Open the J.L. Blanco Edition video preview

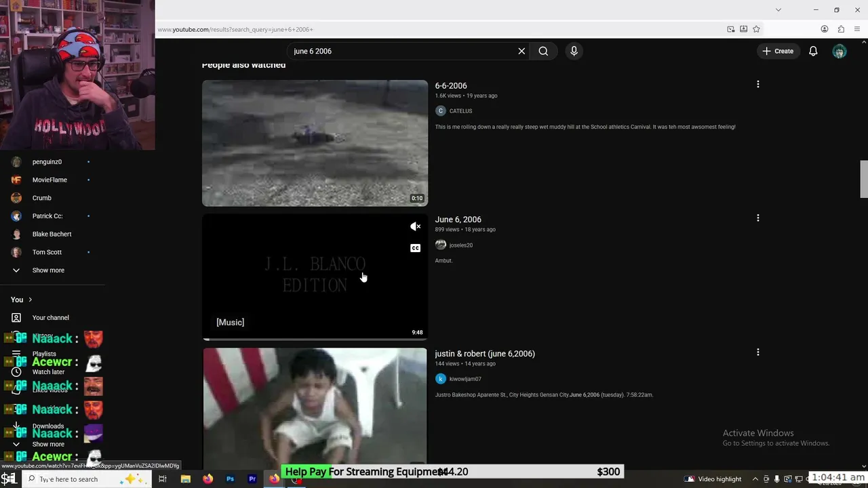(x=315, y=277)
